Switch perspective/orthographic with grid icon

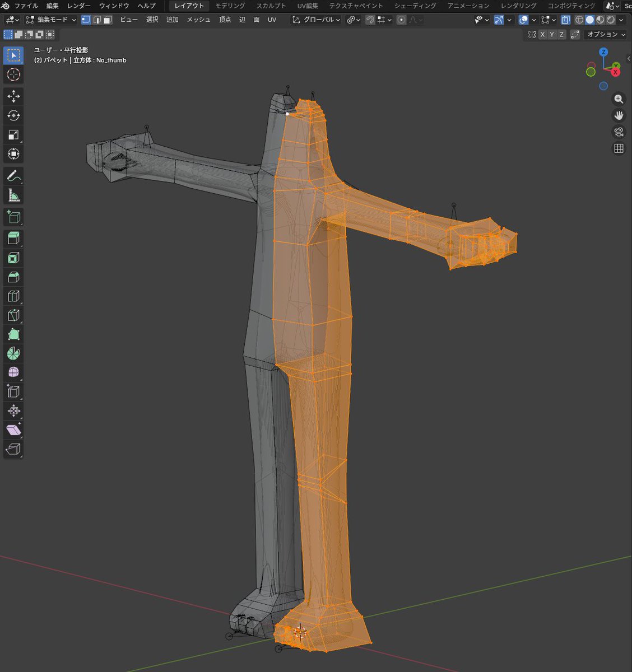click(619, 148)
